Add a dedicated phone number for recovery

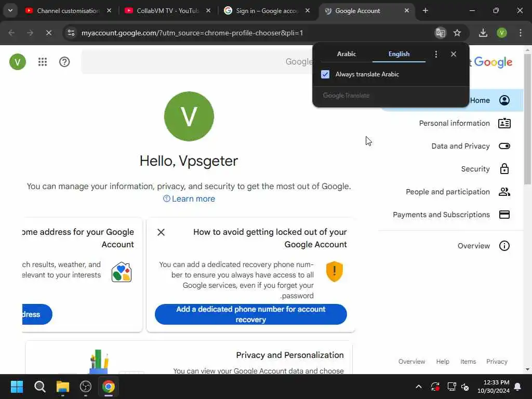251,314
